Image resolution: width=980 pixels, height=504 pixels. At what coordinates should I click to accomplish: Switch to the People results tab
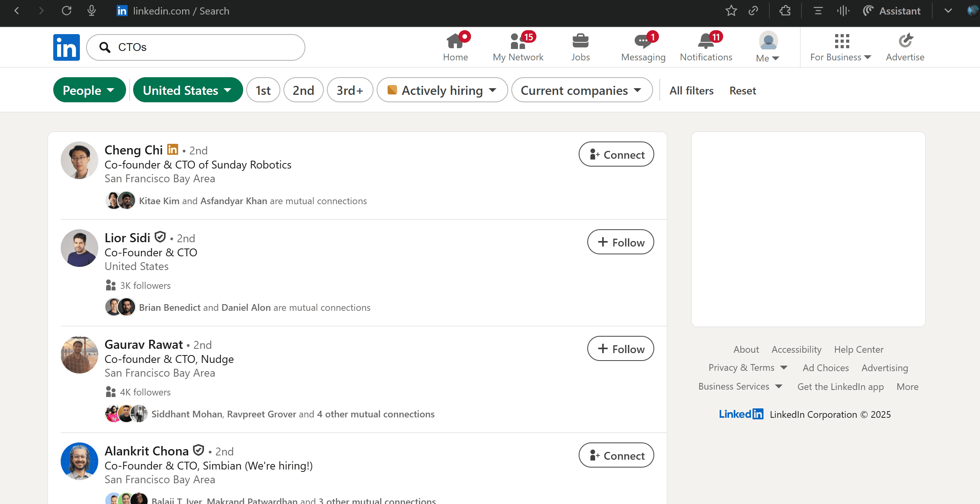[x=89, y=90]
